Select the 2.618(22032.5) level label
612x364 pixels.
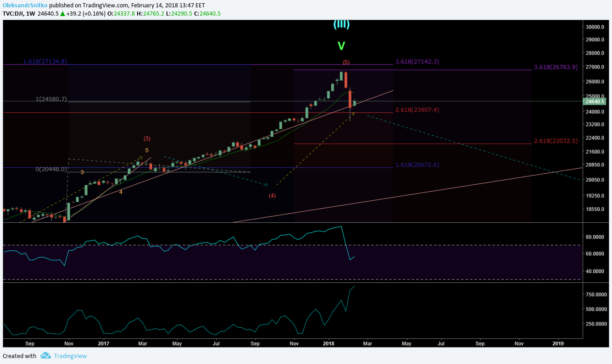556,141
